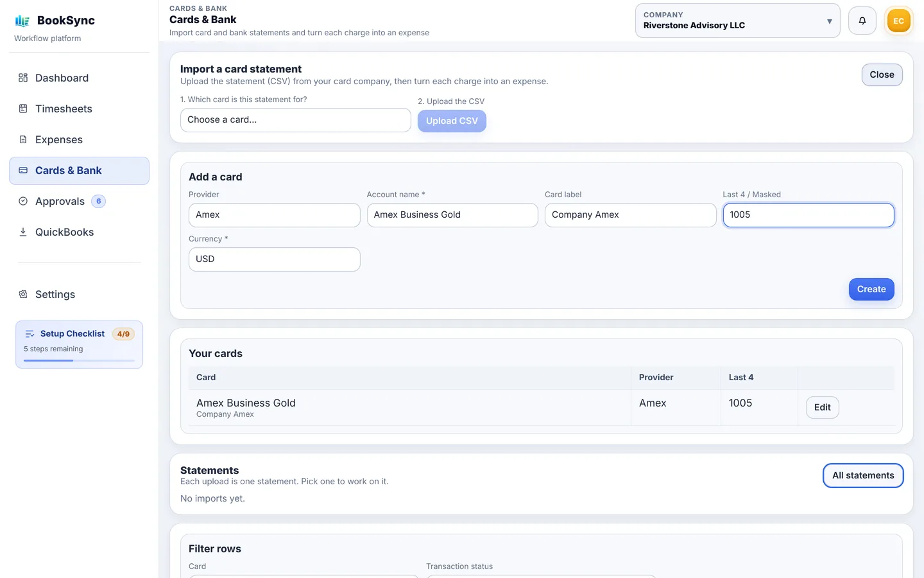Click the '5 steps remaining' text
This screenshot has width=924, height=578.
pyautogui.click(x=53, y=349)
